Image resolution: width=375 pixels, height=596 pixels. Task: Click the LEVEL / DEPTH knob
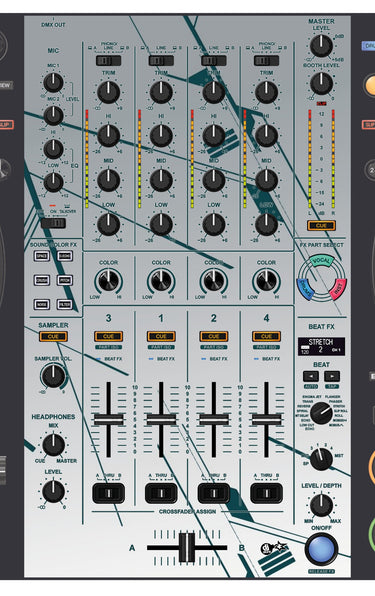pyautogui.click(x=321, y=505)
